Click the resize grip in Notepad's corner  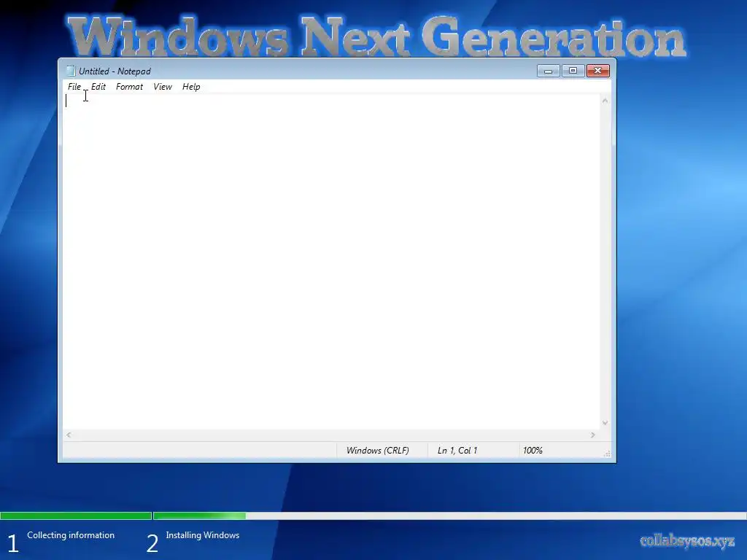tap(607, 454)
